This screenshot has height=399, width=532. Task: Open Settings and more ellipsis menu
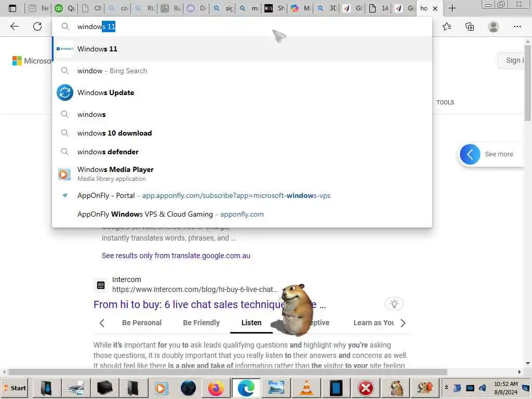[517, 26]
